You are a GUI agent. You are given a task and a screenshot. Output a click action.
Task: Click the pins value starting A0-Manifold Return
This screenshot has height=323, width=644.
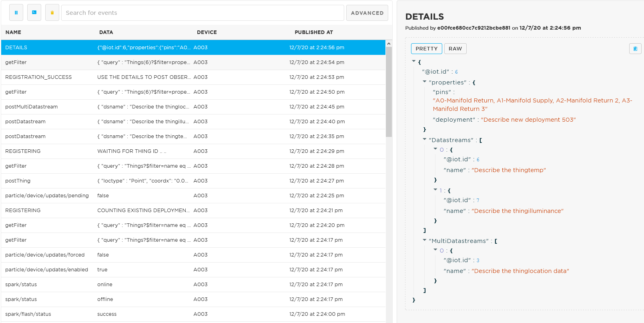pos(532,105)
